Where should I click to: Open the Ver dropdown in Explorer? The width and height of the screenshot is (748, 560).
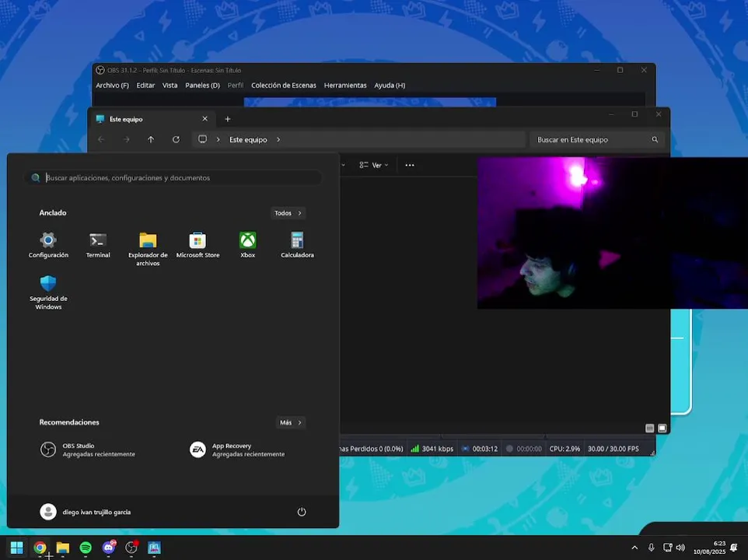coord(374,165)
